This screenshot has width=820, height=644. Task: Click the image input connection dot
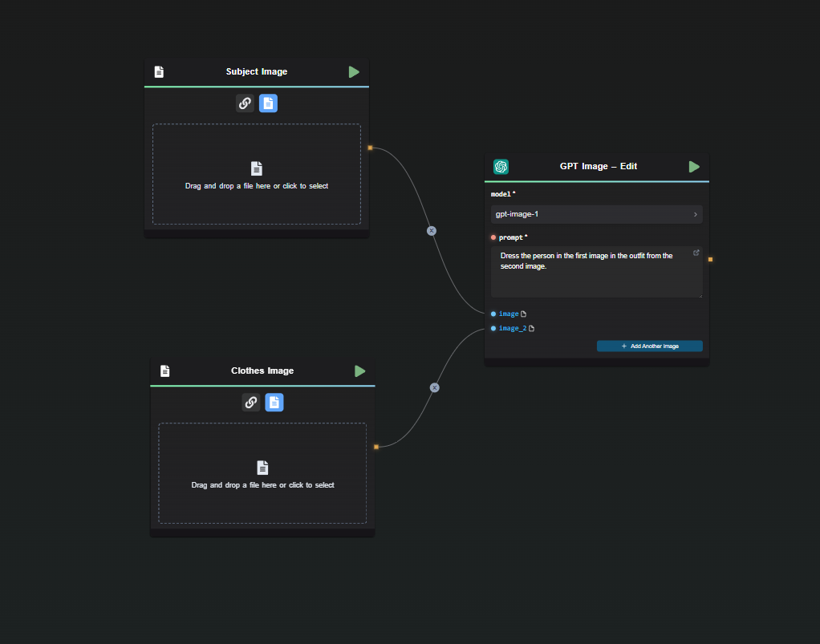tap(493, 314)
